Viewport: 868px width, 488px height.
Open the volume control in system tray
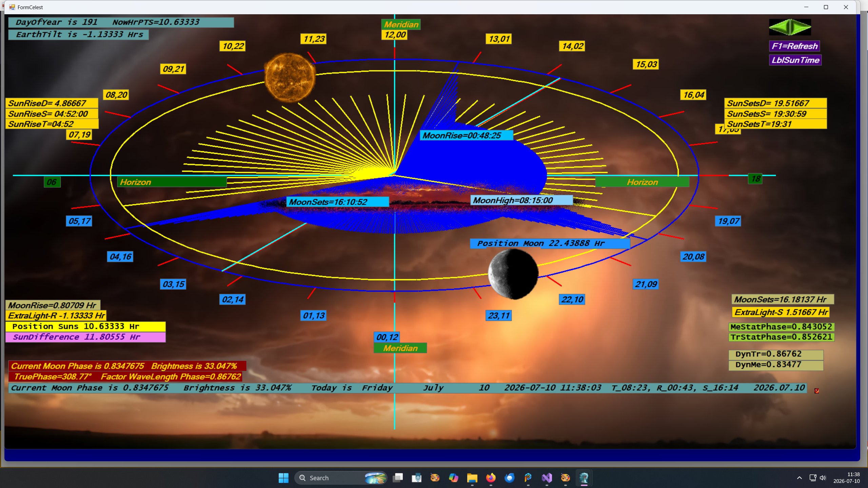[823, 478]
